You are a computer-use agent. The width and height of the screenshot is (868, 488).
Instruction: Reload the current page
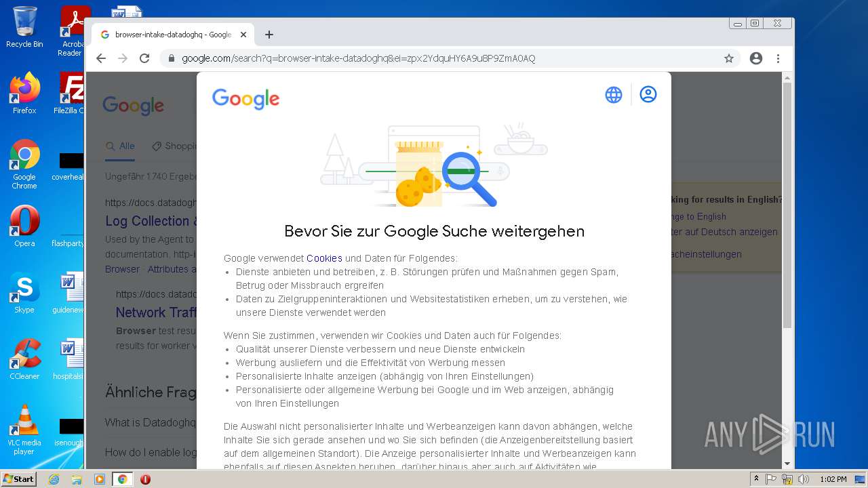pyautogui.click(x=144, y=58)
